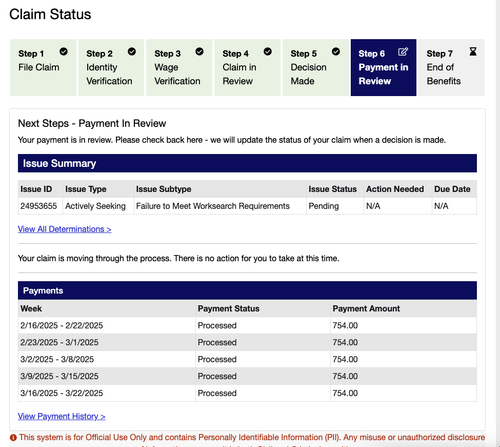Click the red warning icon beside Official Use notice
Image resolution: width=500 pixels, height=447 pixels.
tap(13, 437)
